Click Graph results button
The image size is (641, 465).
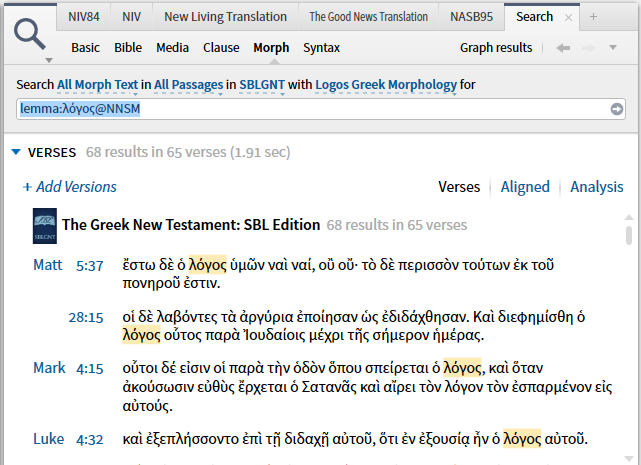coord(496,48)
